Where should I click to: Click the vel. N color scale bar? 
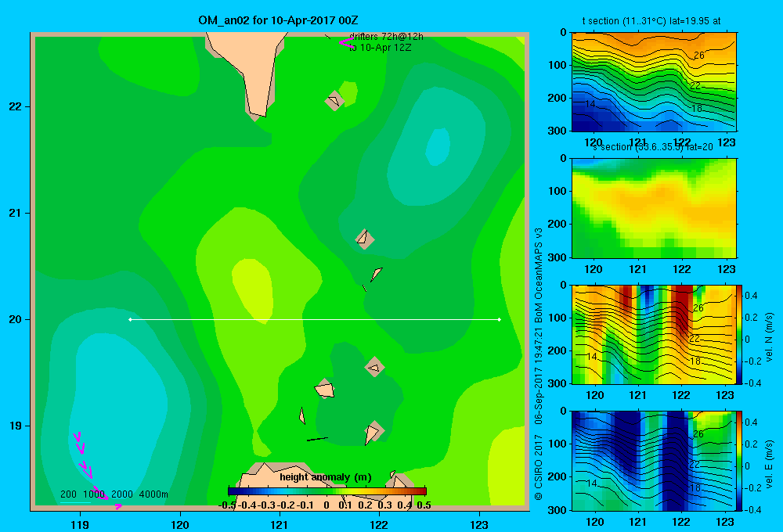[x=739, y=335]
